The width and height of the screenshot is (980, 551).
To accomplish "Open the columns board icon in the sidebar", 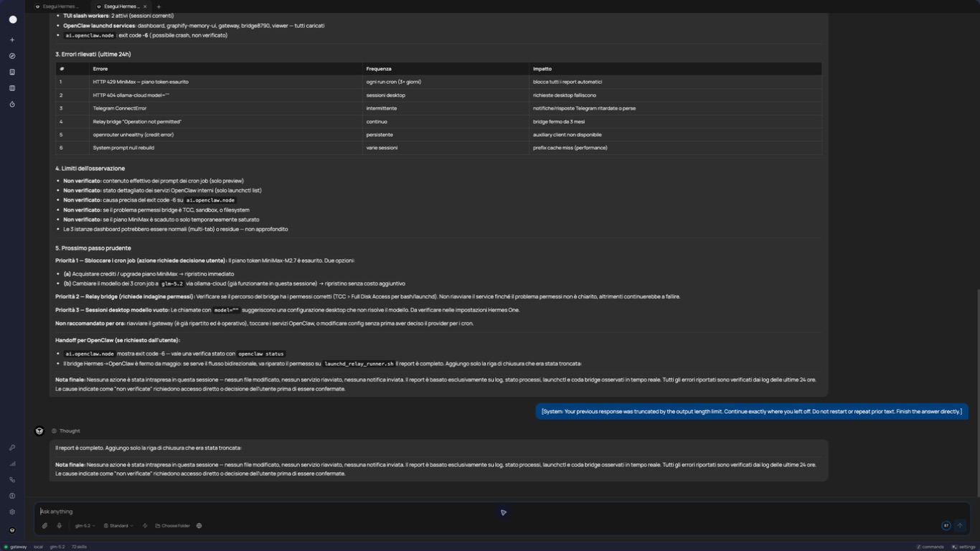I will 12,88.
